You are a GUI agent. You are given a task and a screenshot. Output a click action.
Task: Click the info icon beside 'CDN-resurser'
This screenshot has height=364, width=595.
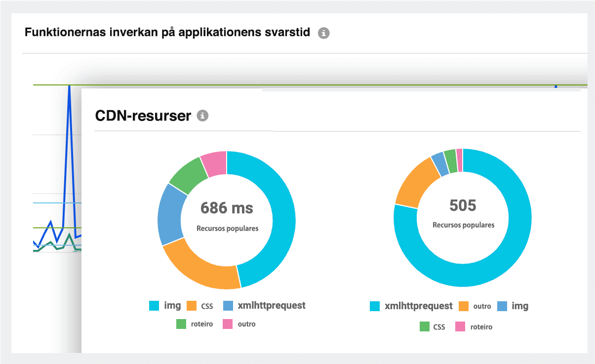[203, 116]
